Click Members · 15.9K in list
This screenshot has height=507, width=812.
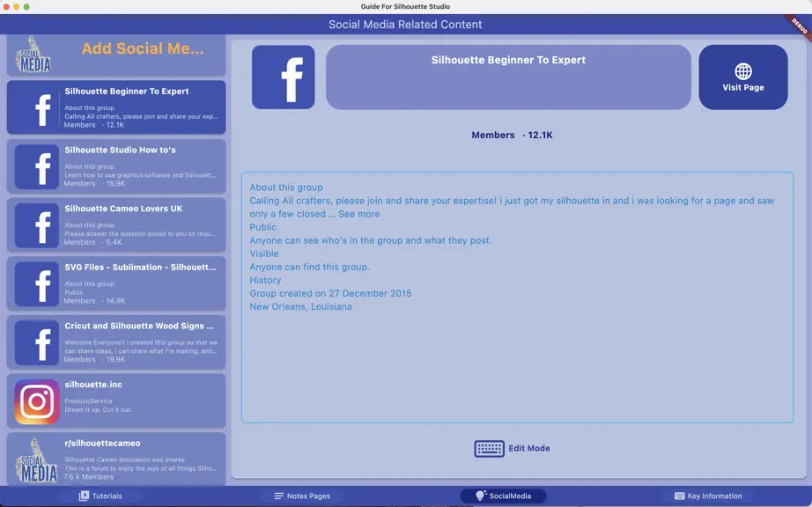click(x=94, y=184)
